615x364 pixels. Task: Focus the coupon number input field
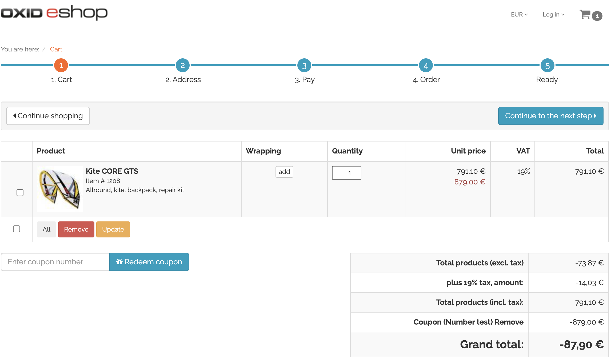pyautogui.click(x=55, y=262)
